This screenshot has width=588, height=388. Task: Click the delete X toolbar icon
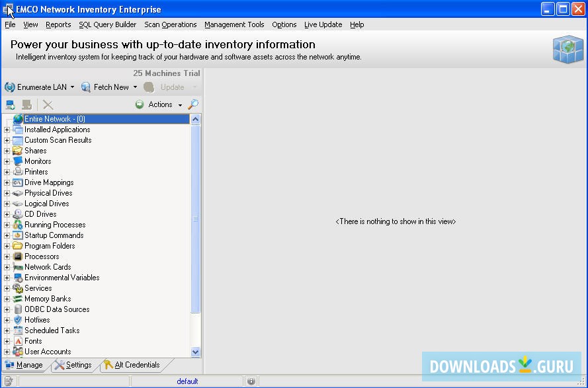[x=48, y=104]
